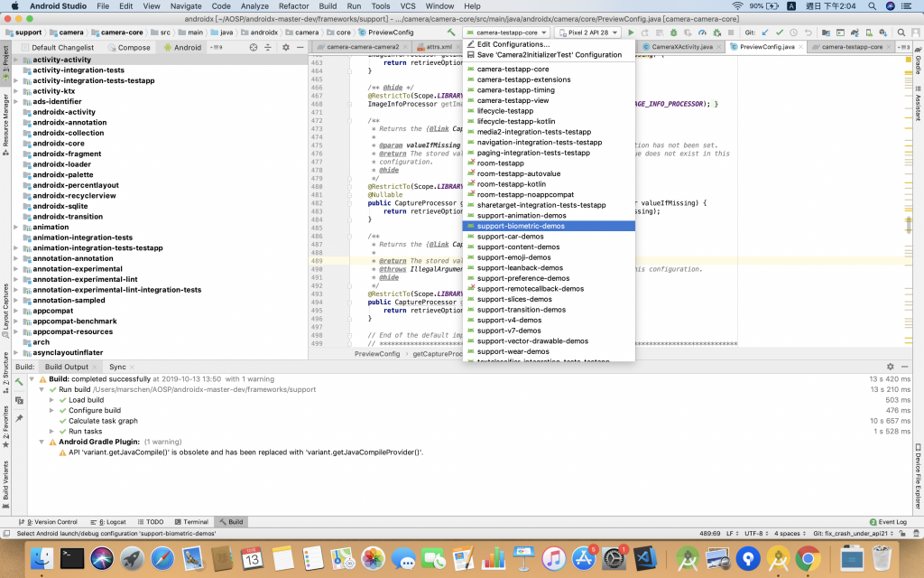Click Scroll from Source target icon
The height and width of the screenshot is (578, 924).
point(254,47)
